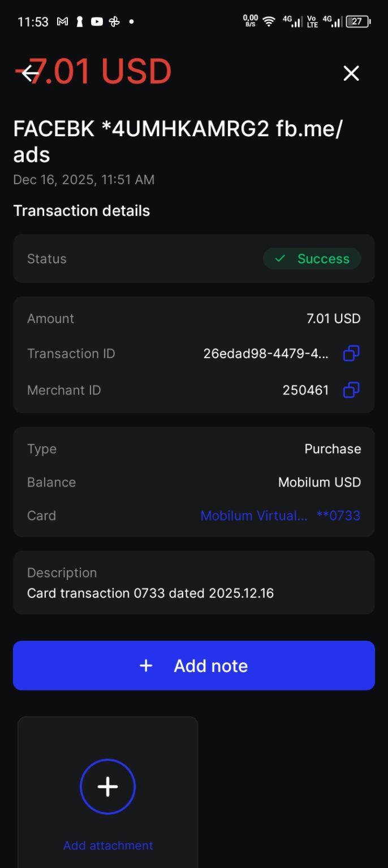
Task: Tap the Gmail notification icon in status bar
Action: tap(62, 21)
